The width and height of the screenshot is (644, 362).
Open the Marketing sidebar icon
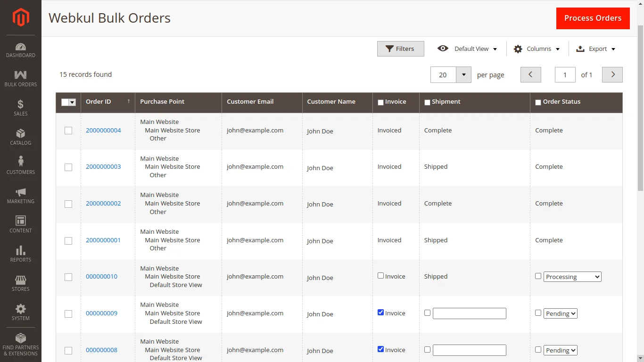pos(20,195)
